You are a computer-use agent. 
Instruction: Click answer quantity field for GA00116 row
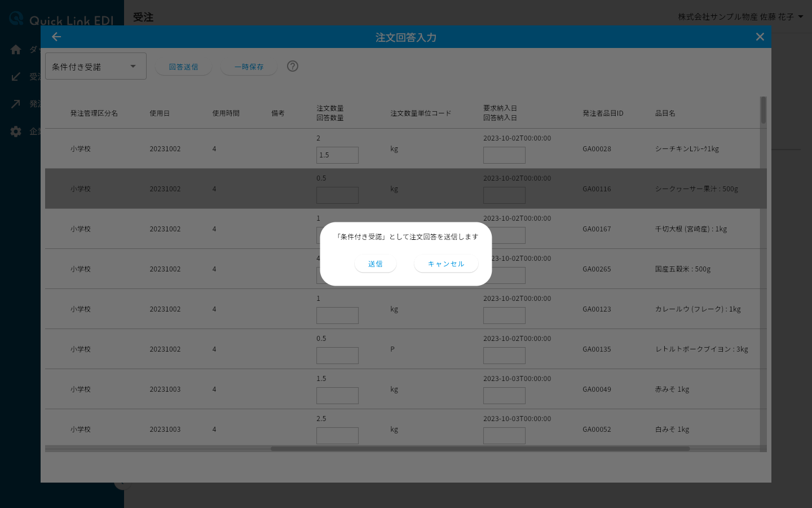[x=337, y=195]
